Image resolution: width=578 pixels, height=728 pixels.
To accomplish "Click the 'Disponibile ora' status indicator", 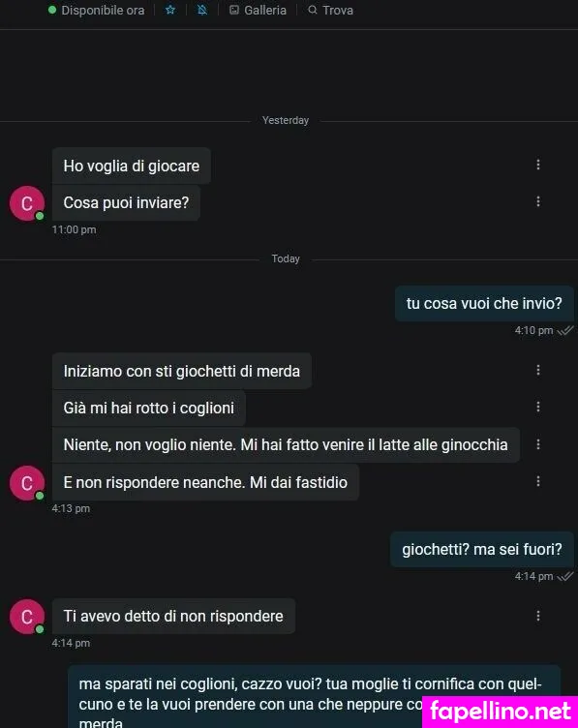I will (97, 10).
